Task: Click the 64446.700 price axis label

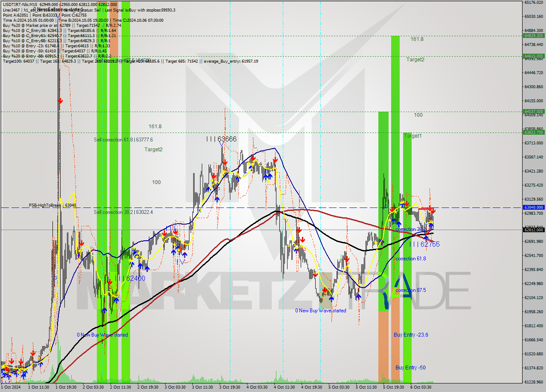Action: coord(534,73)
